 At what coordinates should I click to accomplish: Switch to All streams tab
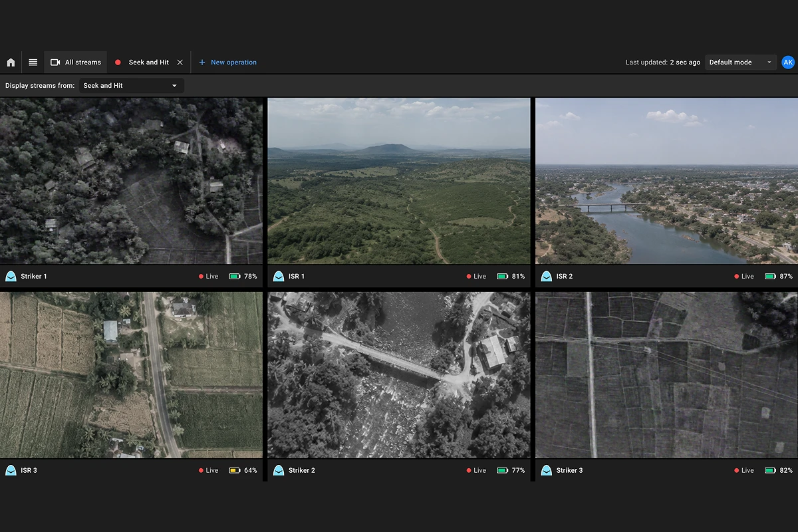(x=76, y=63)
